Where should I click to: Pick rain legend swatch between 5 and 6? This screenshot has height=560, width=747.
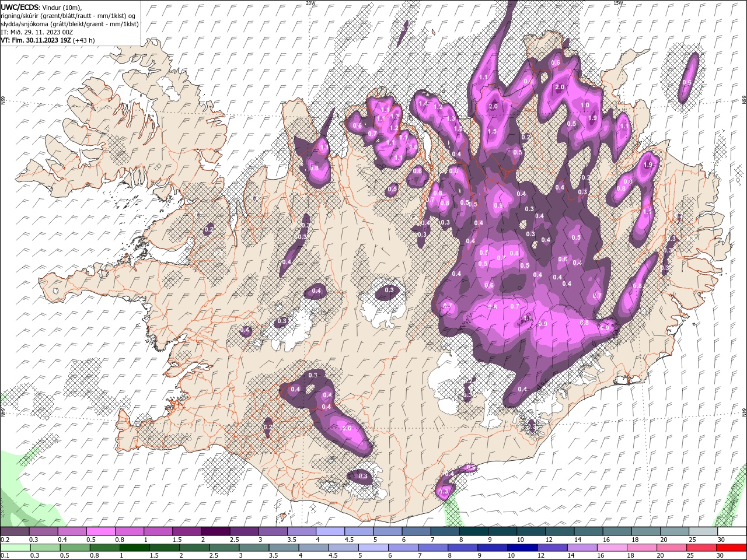pos(374,548)
